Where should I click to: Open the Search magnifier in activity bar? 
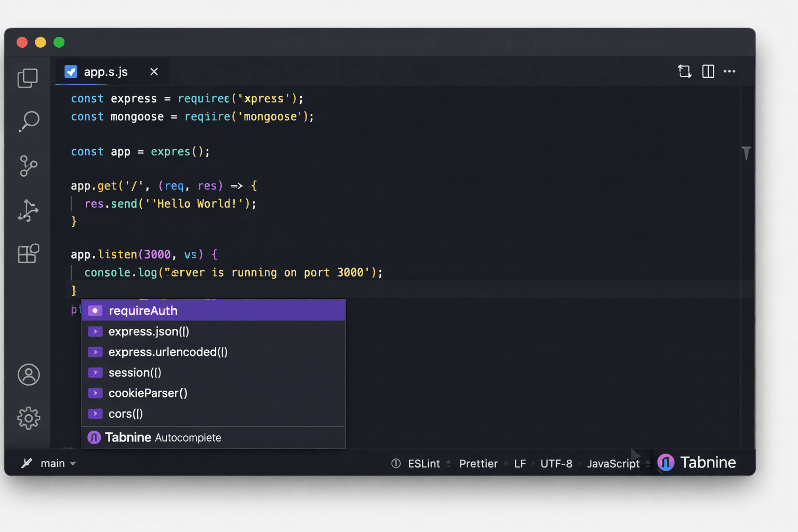pyautogui.click(x=29, y=122)
